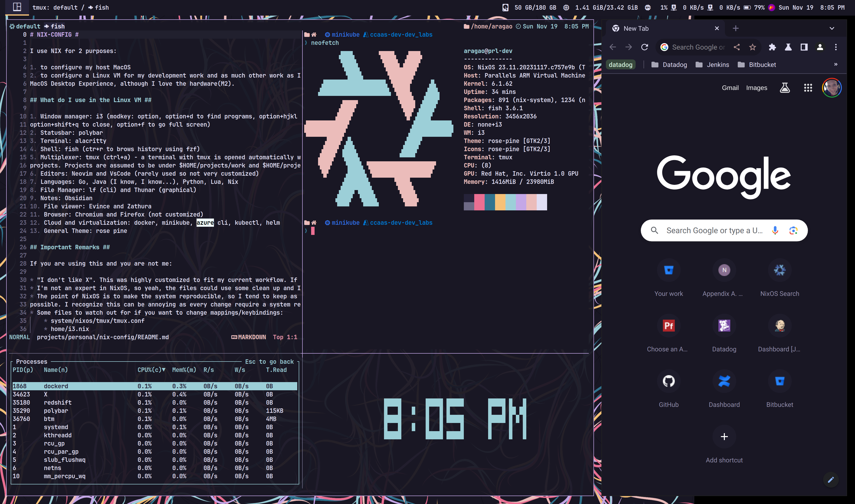Show hidden bookmarks via double chevron
Image resolution: width=855 pixels, height=504 pixels.
(x=836, y=64)
